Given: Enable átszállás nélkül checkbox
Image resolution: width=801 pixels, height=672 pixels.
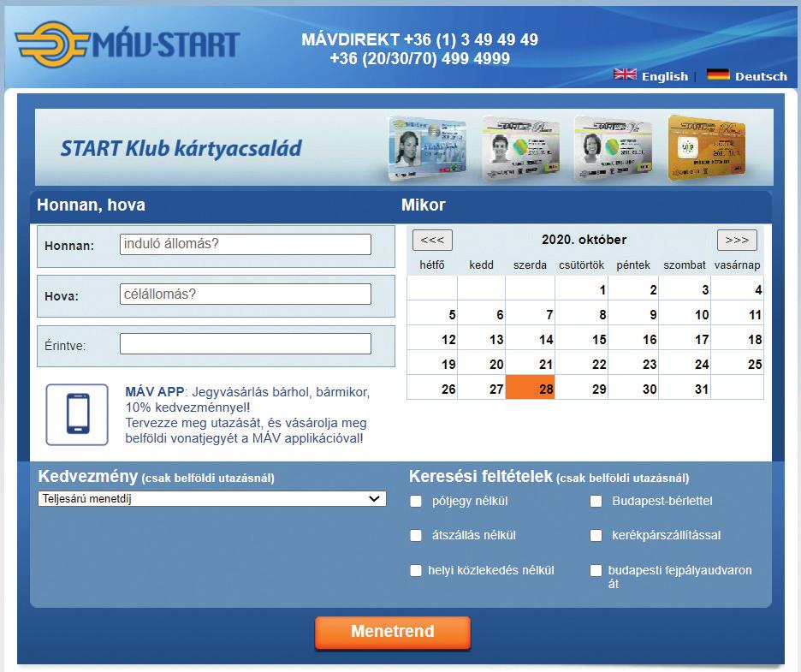Looking at the screenshot, I should pyautogui.click(x=416, y=536).
